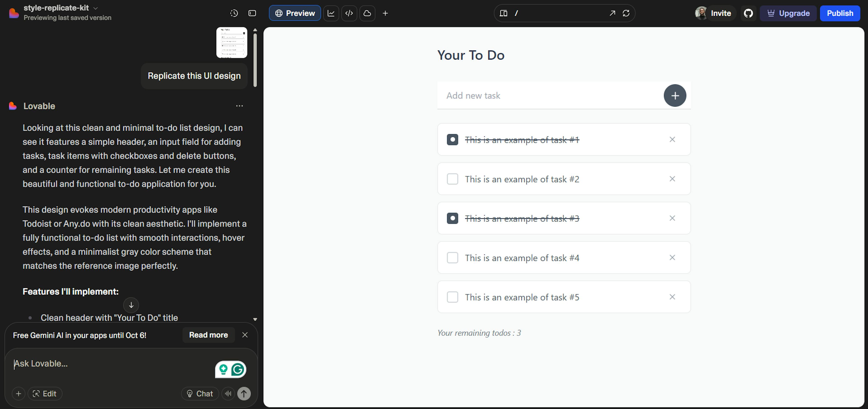Uncheck task #1 checkbox
This screenshot has width=868, height=409.
(452, 139)
